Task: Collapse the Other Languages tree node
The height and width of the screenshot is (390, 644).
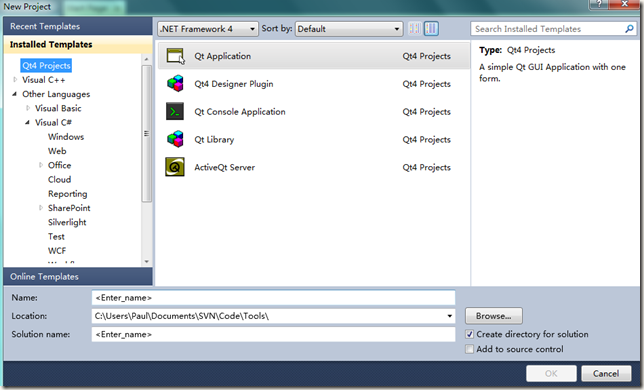Action: pyautogui.click(x=15, y=94)
